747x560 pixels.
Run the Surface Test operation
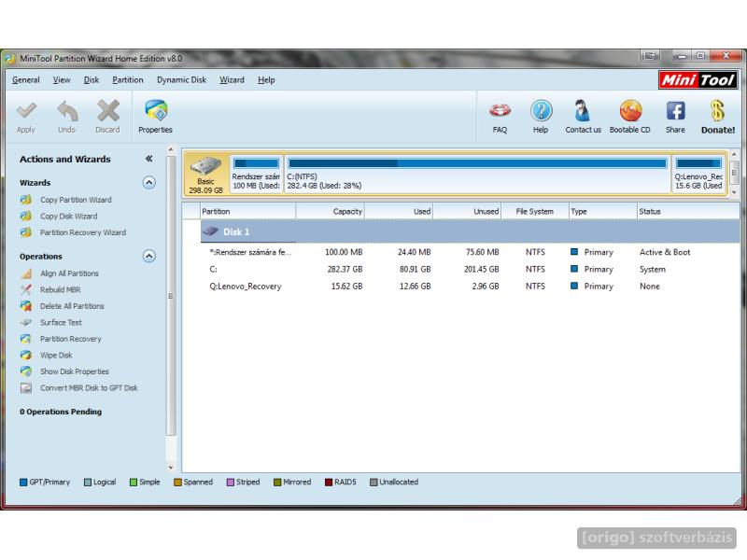[61, 322]
